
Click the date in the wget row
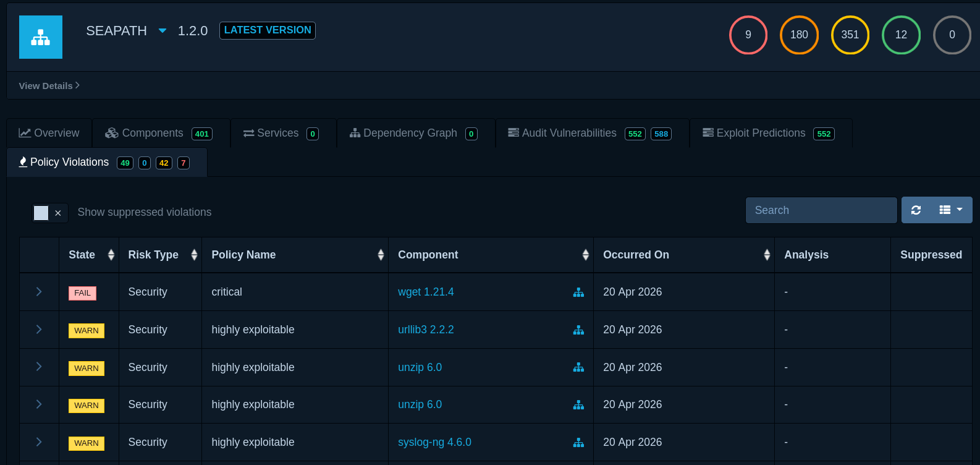(632, 292)
